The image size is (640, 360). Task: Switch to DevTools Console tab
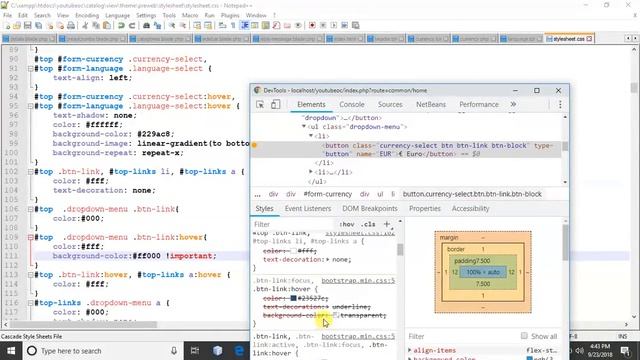point(352,104)
